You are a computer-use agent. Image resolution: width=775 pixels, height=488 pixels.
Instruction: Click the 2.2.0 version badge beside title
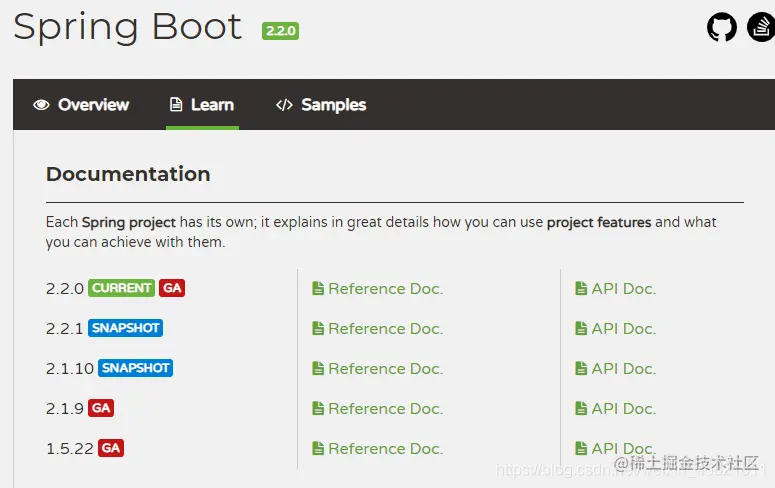click(x=280, y=31)
